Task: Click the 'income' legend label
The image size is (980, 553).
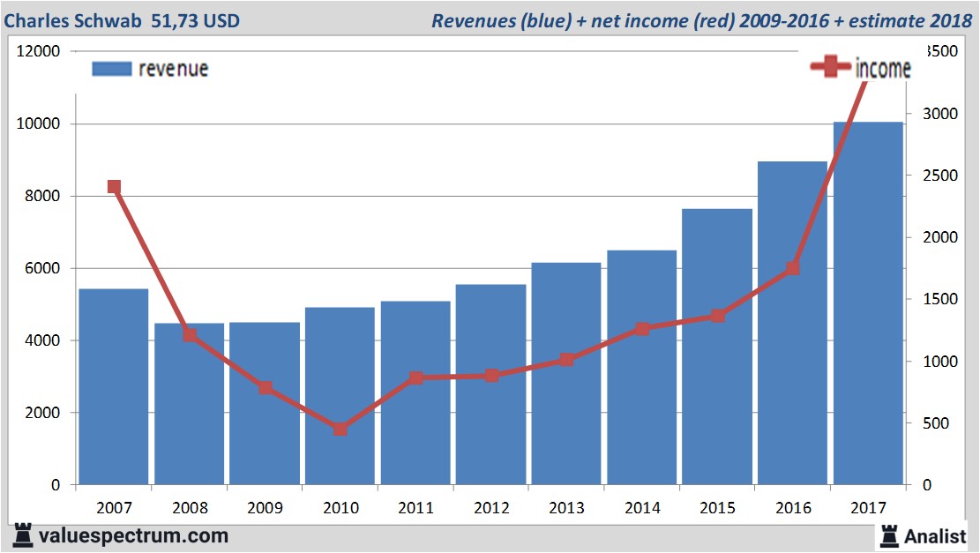Action: [882, 68]
